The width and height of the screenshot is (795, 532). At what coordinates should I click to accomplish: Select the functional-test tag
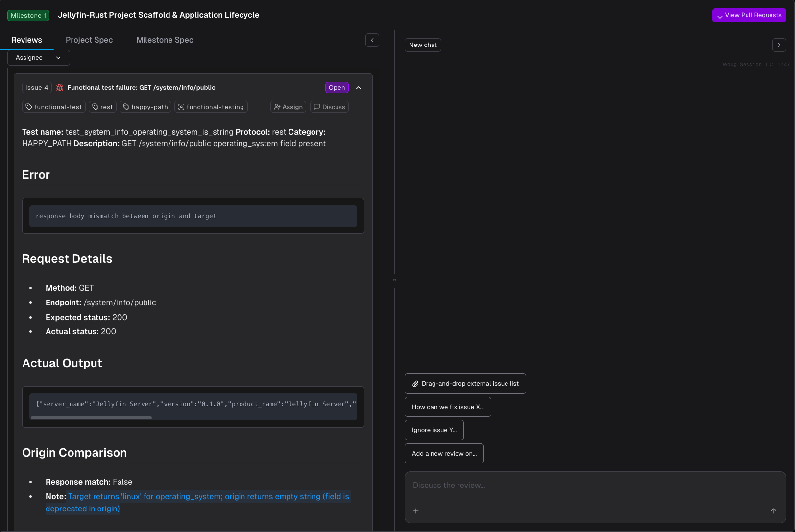coord(54,107)
